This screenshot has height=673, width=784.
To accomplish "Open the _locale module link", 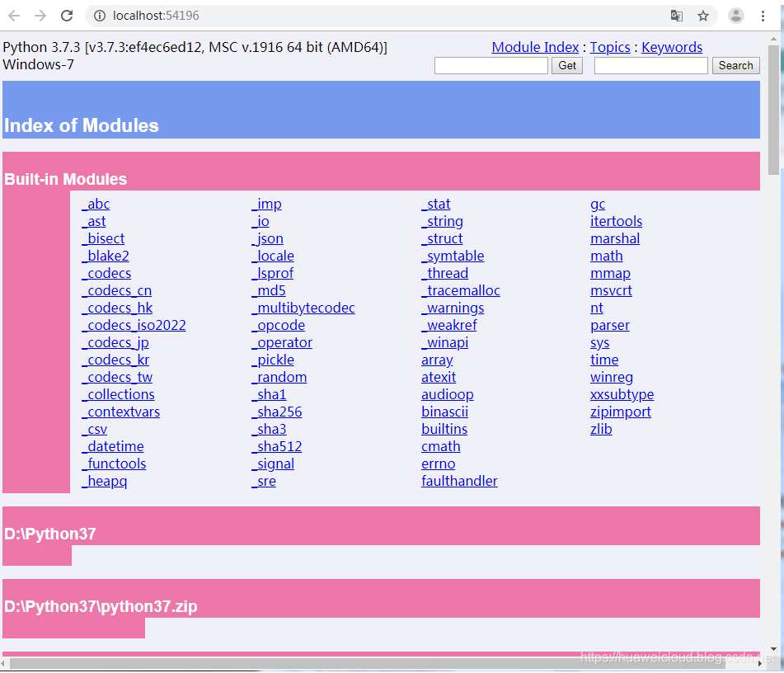I will pyautogui.click(x=273, y=256).
